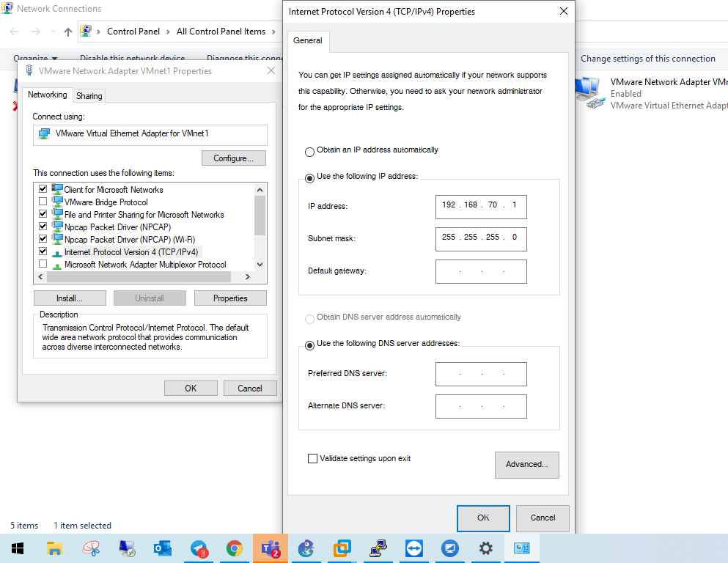728x563 pixels.
Task: Open the Organize dropdown menu
Action: click(x=35, y=59)
